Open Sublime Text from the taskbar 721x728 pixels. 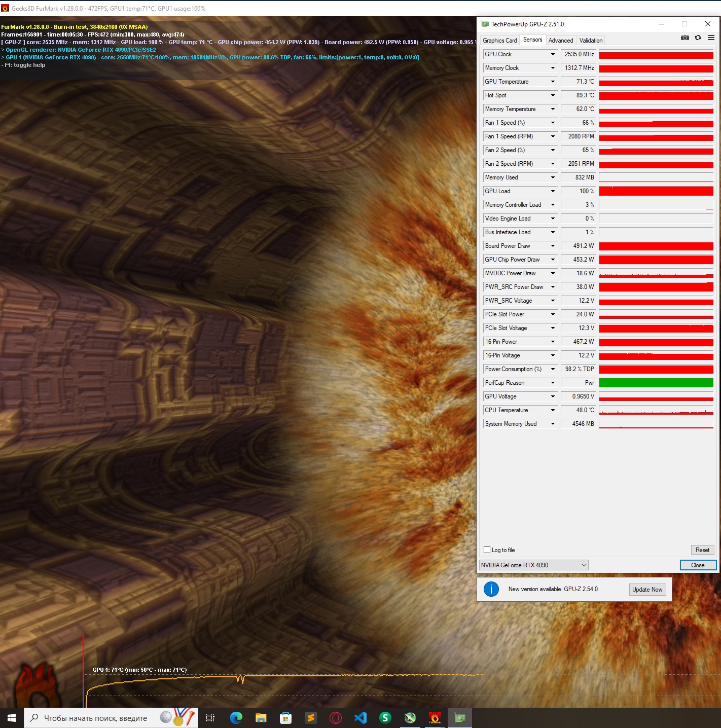pyautogui.click(x=310, y=718)
